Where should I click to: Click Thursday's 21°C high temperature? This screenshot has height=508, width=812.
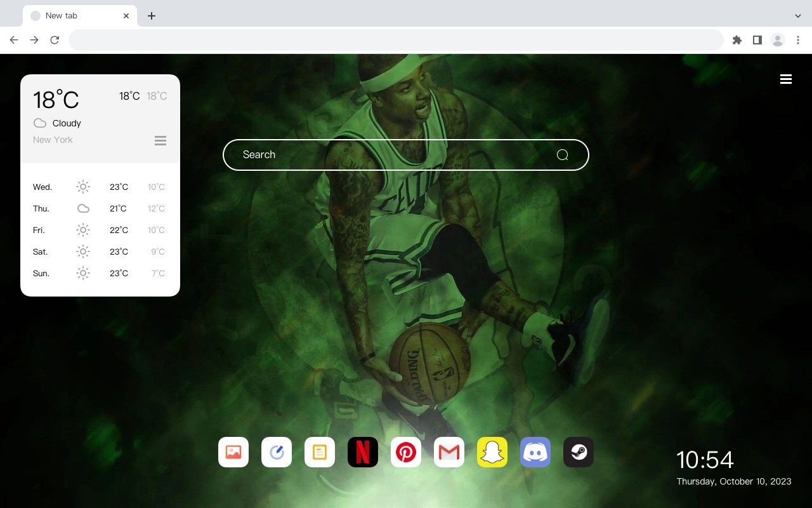pyautogui.click(x=118, y=208)
